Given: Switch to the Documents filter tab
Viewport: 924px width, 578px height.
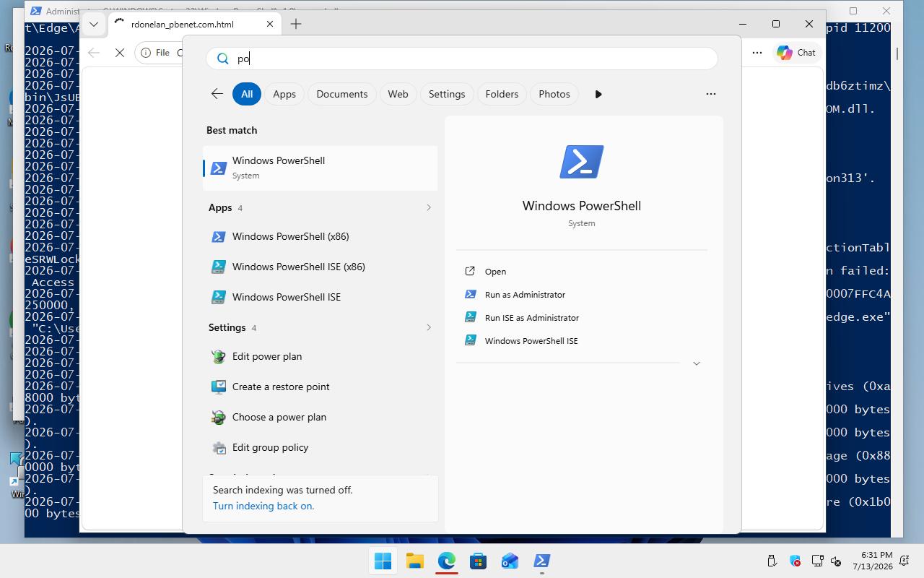Looking at the screenshot, I should [342, 94].
